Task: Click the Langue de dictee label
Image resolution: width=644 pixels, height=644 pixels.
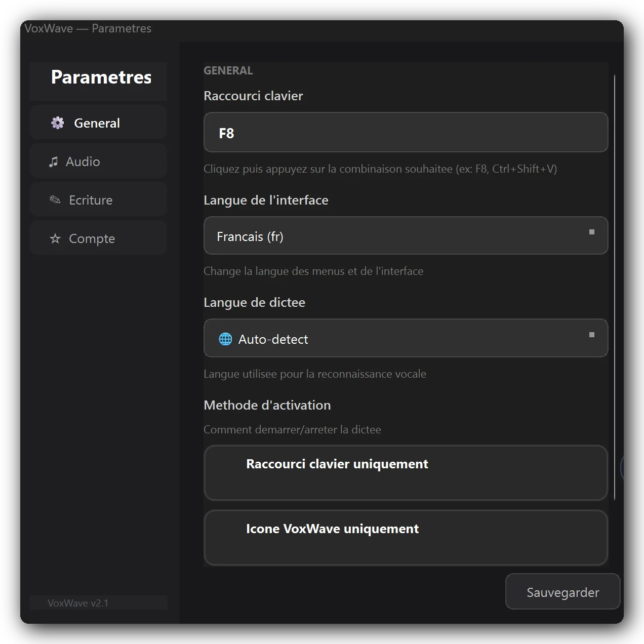Action: pyautogui.click(x=254, y=302)
